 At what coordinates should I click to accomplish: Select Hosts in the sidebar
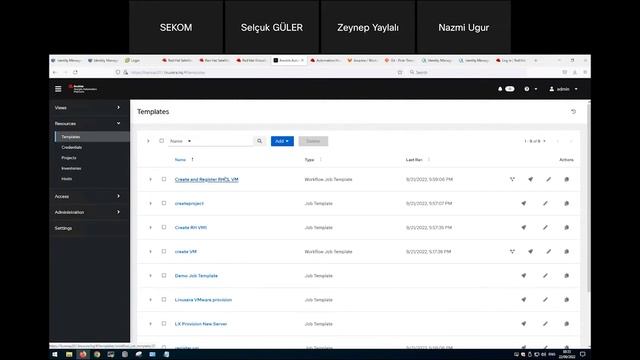pyautogui.click(x=67, y=179)
